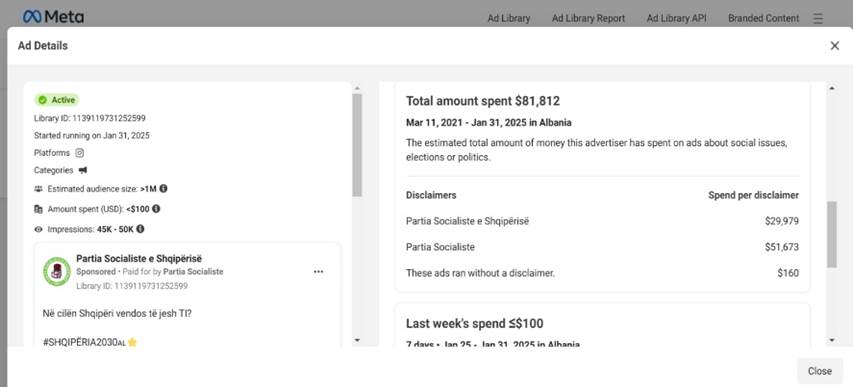Open the three-dots menu on the ad
Screen dimensions: 853x387
point(319,272)
